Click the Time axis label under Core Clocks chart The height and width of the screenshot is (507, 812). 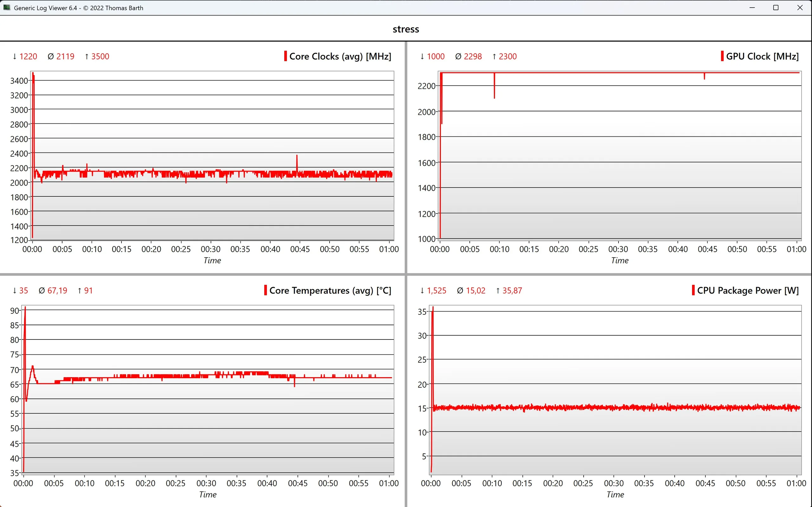pyautogui.click(x=212, y=260)
